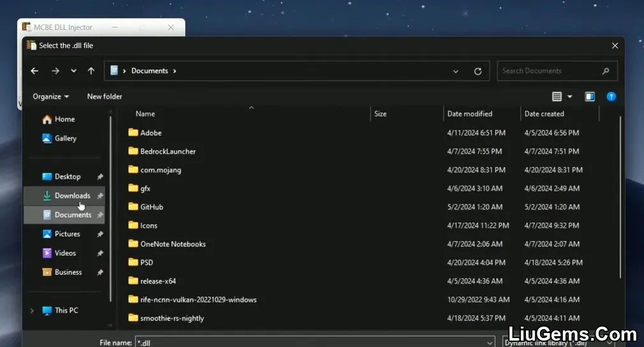The width and height of the screenshot is (644, 347).
Task: Click pin icon next to Desktop
Action: (100, 177)
